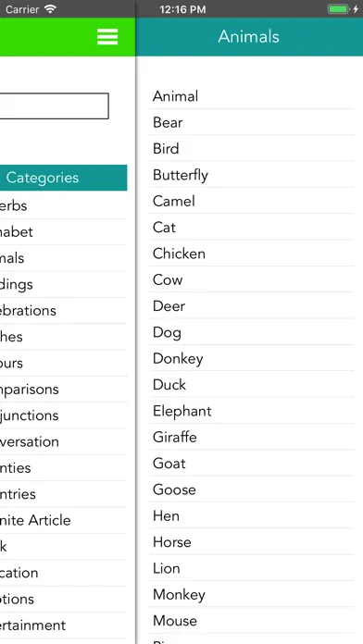Viewport: 363px width, 644px height.
Task: Tap the Monkey list row
Action: click(x=251, y=594)
